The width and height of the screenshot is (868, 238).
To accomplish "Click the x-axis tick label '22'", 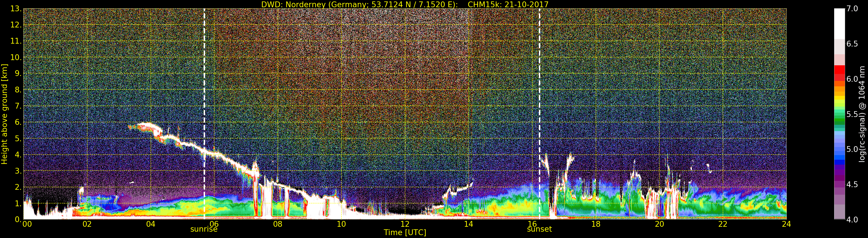I will coord(723,224).
